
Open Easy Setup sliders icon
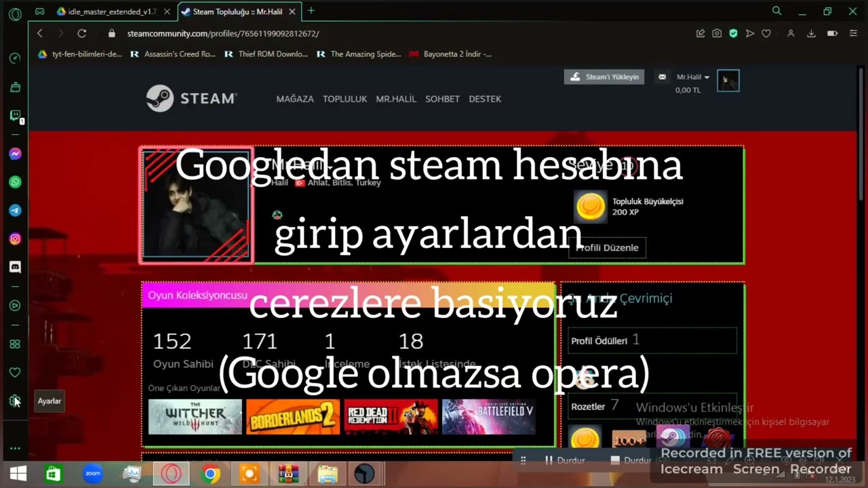click(x=852, y=33)
